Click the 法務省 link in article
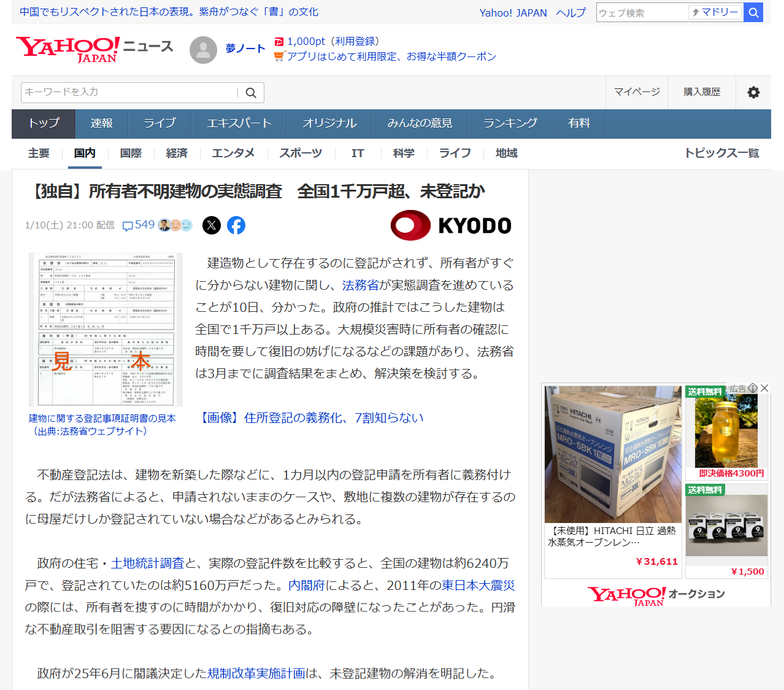This screenshot has width=784, height=690. click(361, 285)
